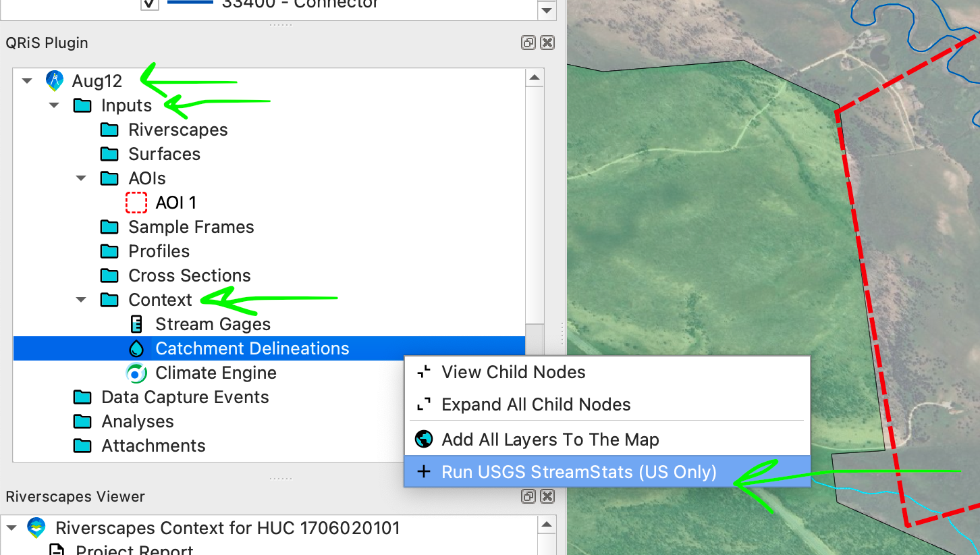Collapse the Aug12 project node
Screen dimensions: 980x555
pyautogui.click(x=27, y=81)
